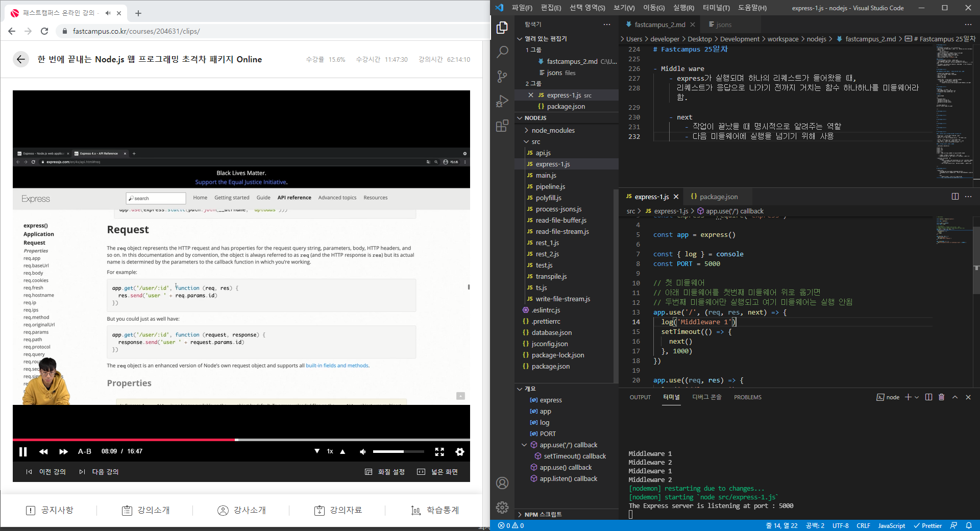Screen dimensions: 980x531
Task: Open notifications bell in status bar
Action: coord(969,525)
